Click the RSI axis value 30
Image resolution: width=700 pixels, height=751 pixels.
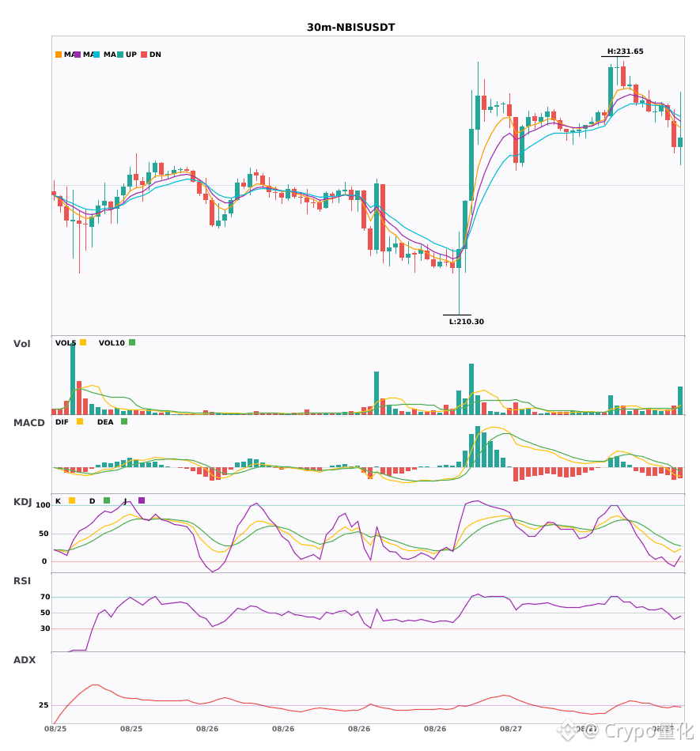point(45,628)
